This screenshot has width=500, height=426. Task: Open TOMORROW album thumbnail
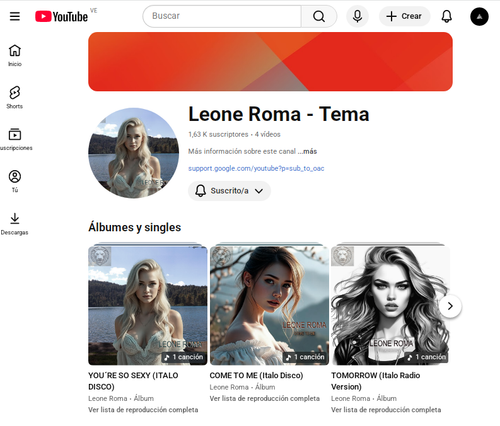tap(390, 305)
